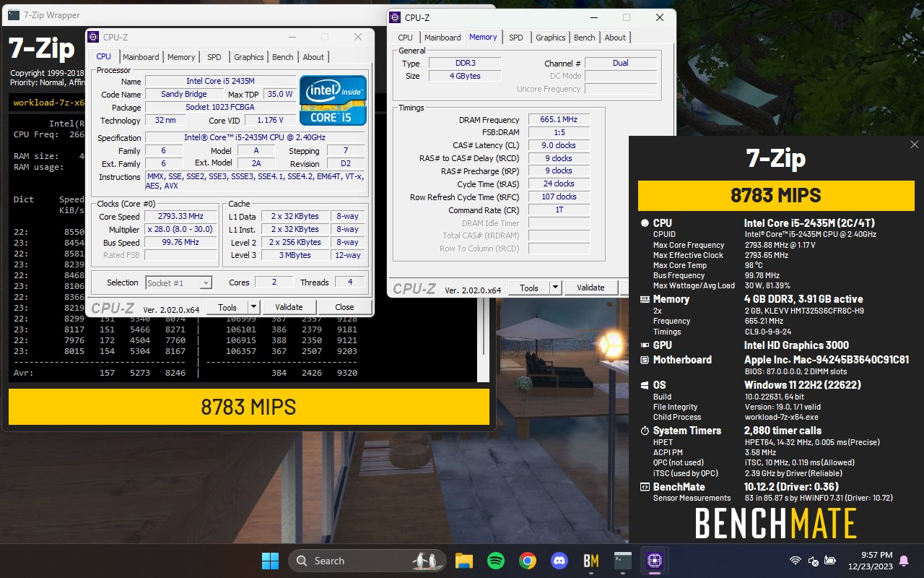Click Validate button in CPU window
This screenshot has height=578, width=924.
click(x=289, y=307)
